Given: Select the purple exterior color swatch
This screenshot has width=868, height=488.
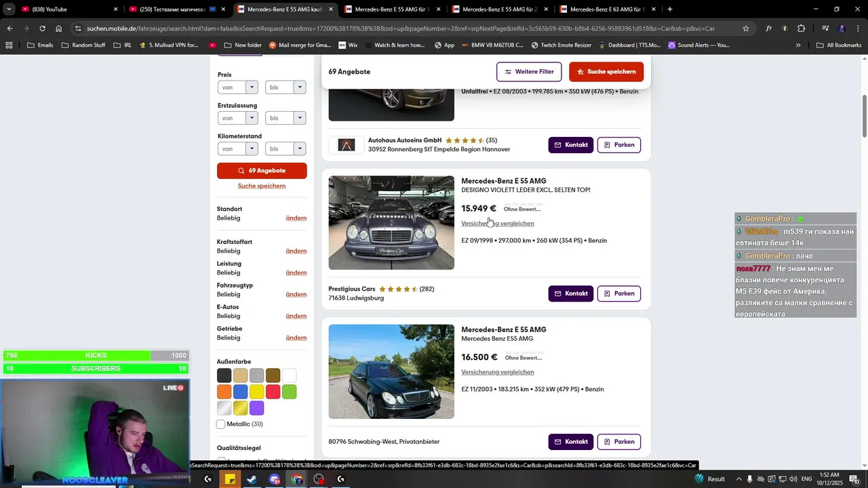Looking at the screenshot, I should [x=256, y=408].
